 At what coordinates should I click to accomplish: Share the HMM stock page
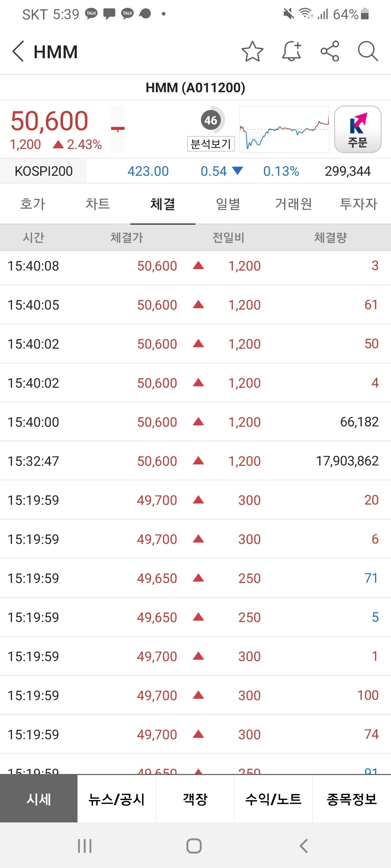(330, 51)
